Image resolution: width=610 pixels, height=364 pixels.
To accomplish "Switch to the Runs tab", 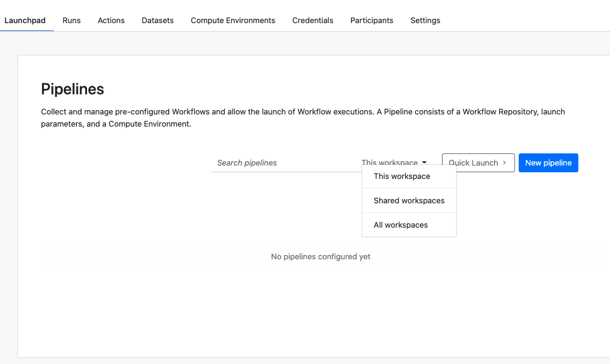I will click(x=72, y=20).
